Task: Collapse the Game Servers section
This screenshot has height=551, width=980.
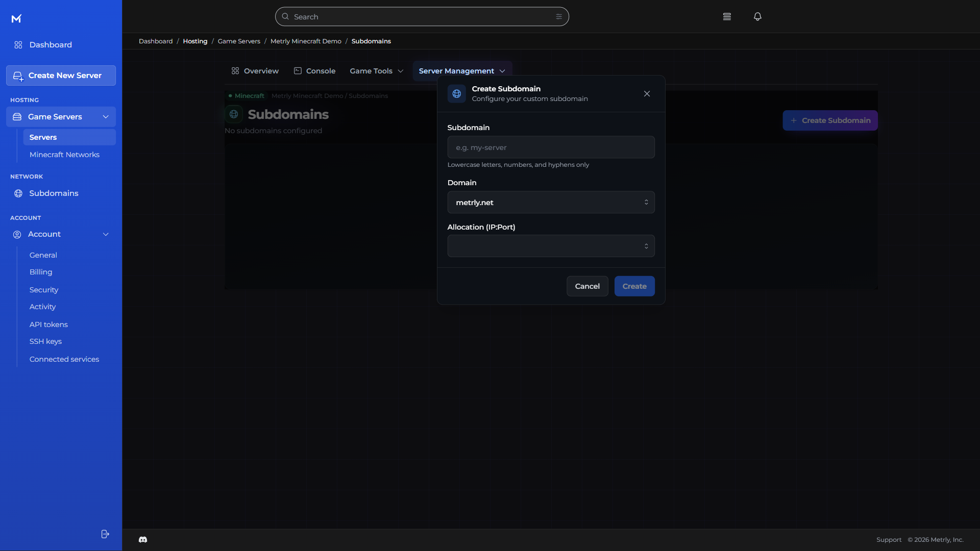Action: (x=61, y=117)
